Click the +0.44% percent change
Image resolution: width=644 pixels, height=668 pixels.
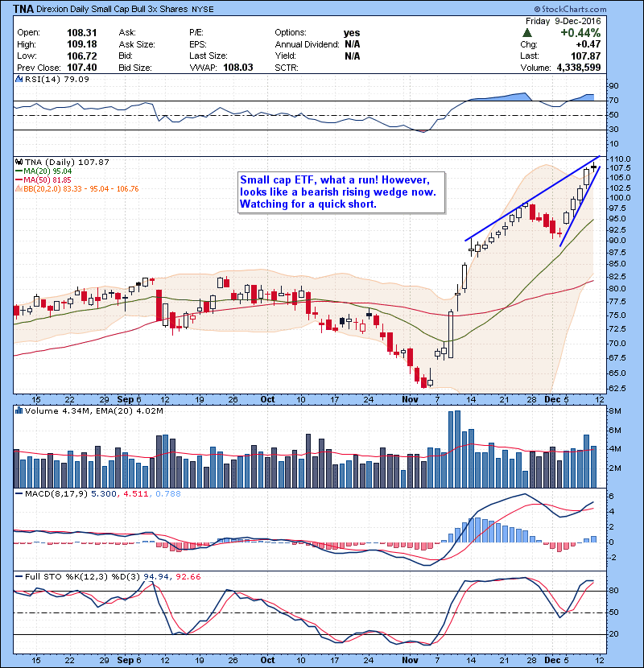pyautogui.click(x=580, y=33)
